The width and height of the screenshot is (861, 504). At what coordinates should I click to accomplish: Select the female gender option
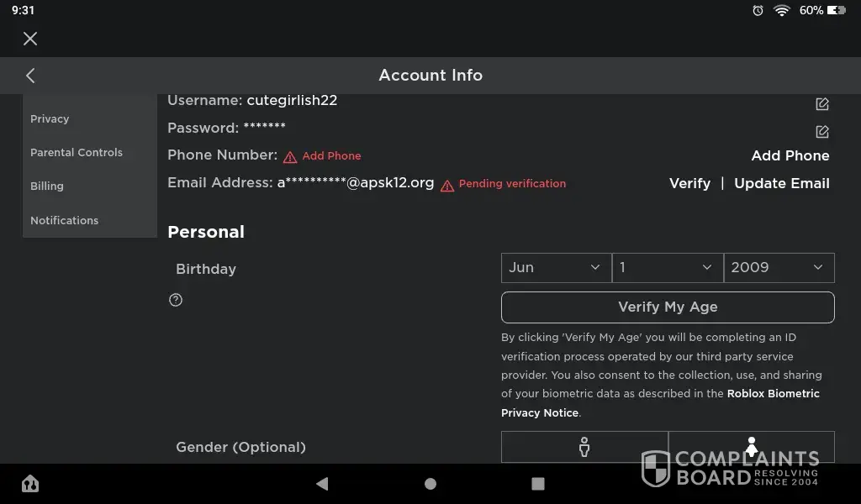[x=751, y=447]
